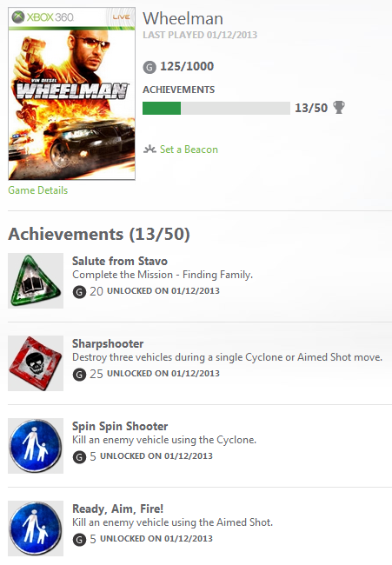Screen dimensions: 392x565
Task: Click the Ready, Aim, Fire! achievement icon
Action: pos(36,528)
